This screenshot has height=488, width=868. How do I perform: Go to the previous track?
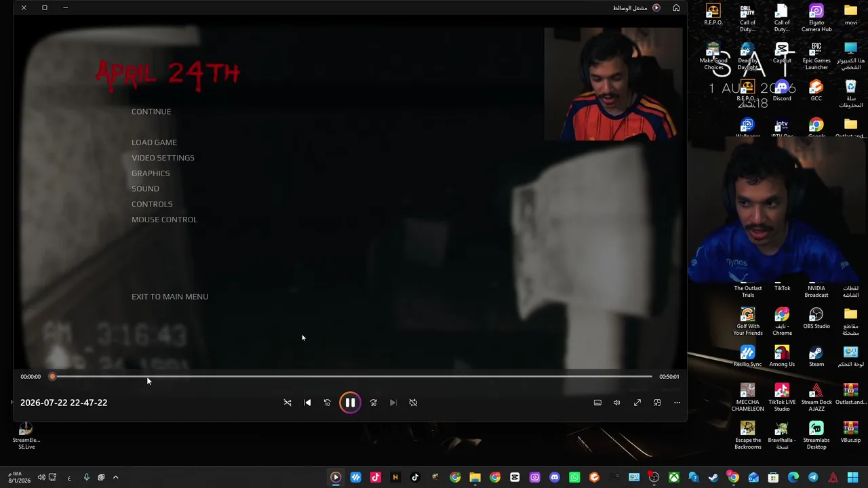click(x=308, y=403)
